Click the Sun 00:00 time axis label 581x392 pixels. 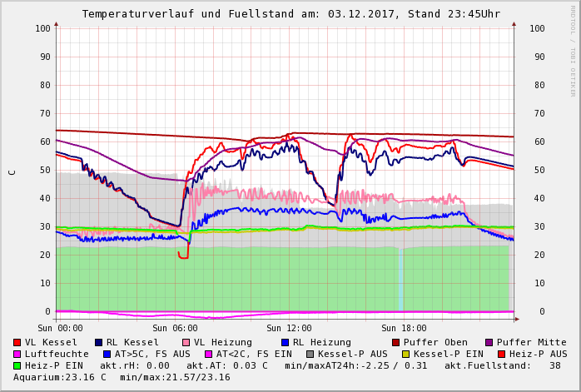point(61,328)
